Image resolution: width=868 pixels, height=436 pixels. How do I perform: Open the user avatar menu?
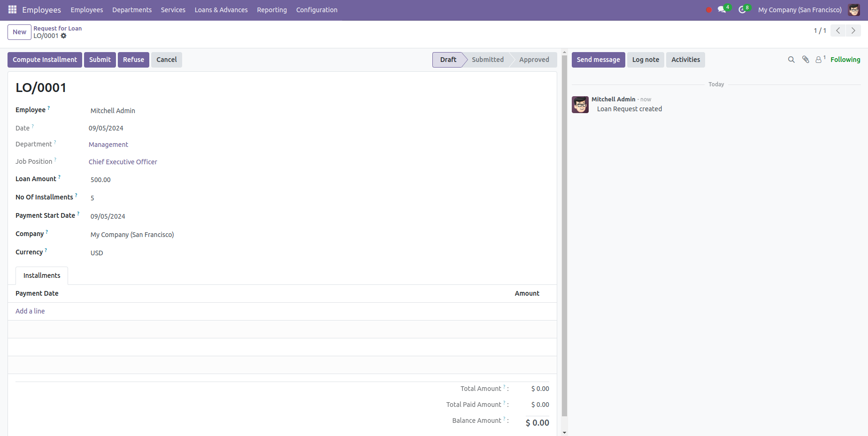click(854, 10)
